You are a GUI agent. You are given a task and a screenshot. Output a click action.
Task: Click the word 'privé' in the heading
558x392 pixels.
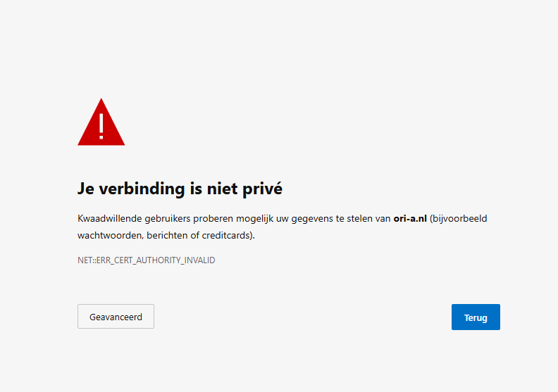point(261,189)
